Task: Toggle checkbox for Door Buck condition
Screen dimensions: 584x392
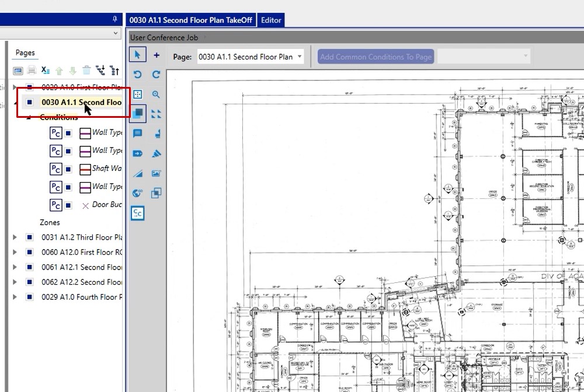Action: pos(68,205)
